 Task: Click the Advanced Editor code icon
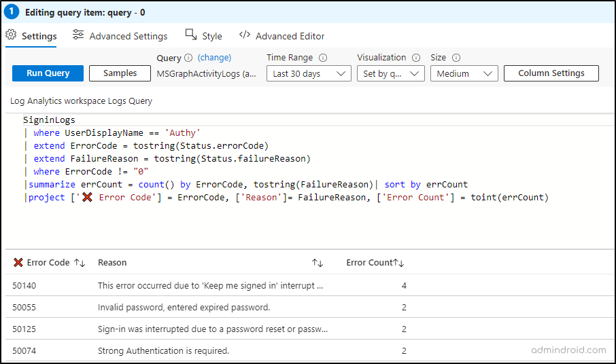click(x=245, y=35)
